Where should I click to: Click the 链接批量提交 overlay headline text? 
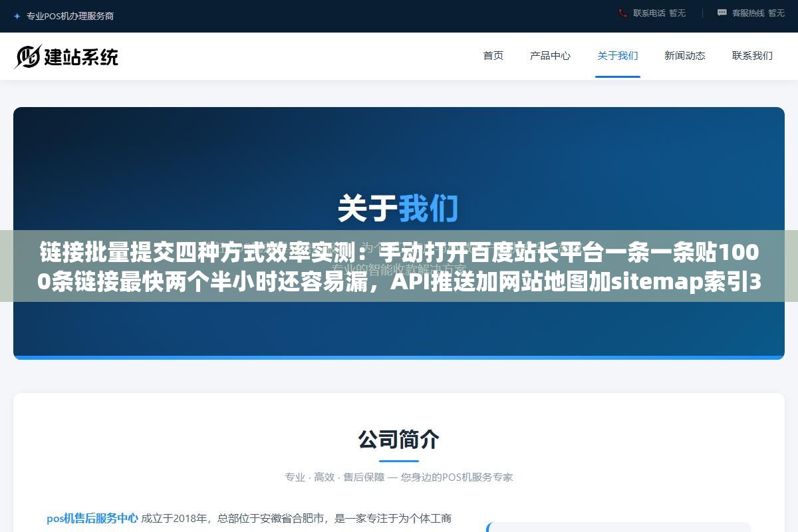click(x=399, y=267)
